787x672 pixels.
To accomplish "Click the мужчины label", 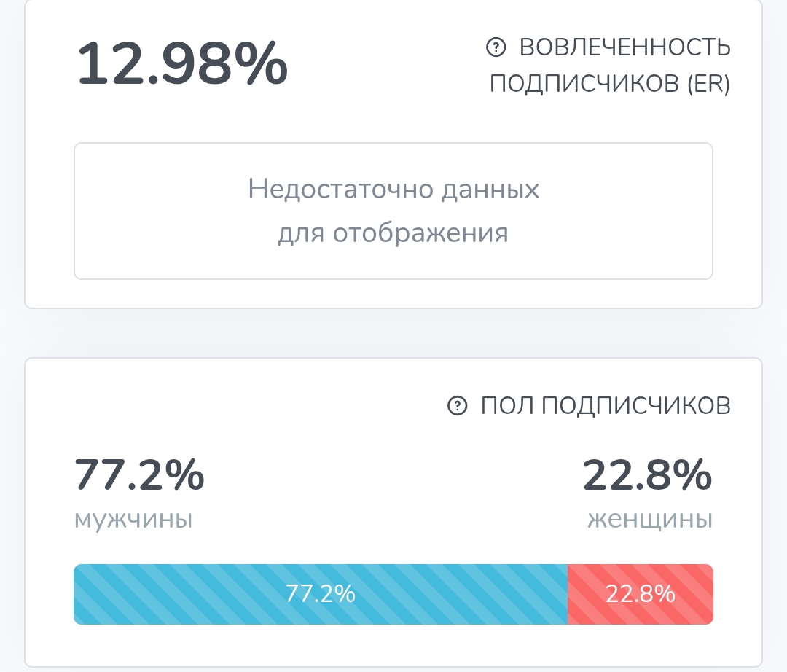I will (133, 518).
